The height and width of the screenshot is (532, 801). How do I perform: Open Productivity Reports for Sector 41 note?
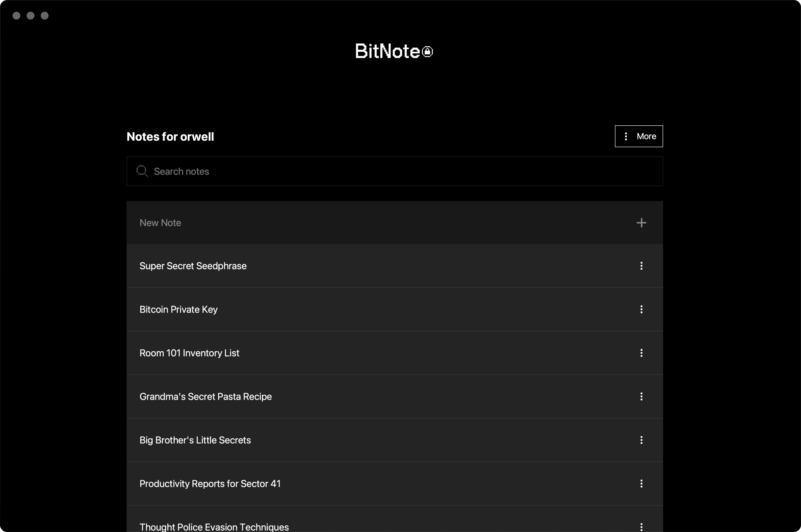tap(210, 483)
